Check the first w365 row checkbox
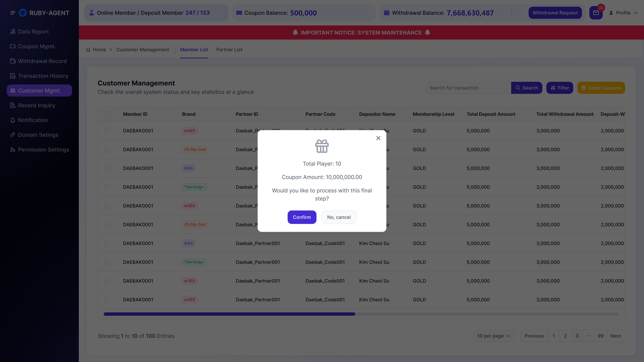The image size is (644, 362). (x=107, y=131)
